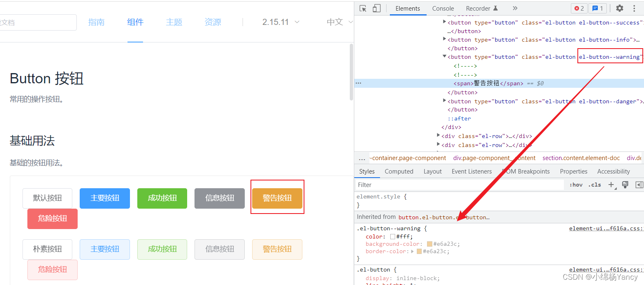644x285 pixels.
Task: Open the Layout pane tab
Action: pos(432,171)
